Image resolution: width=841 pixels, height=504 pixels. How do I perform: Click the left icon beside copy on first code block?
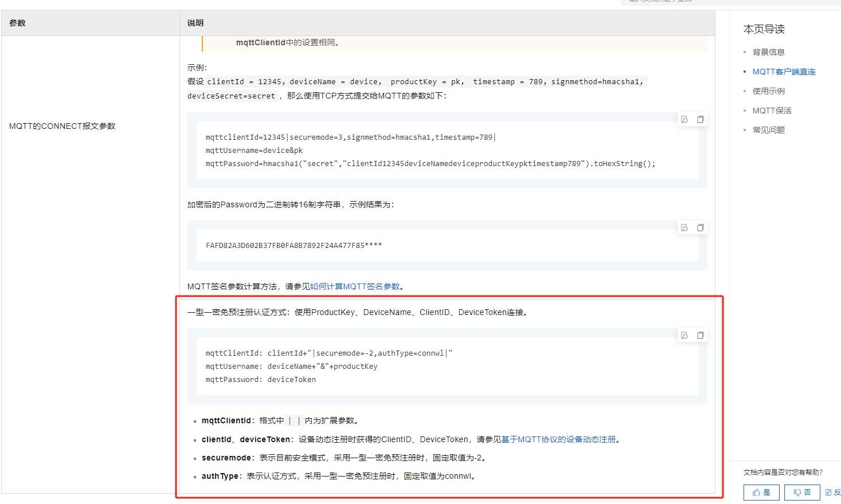684,120
